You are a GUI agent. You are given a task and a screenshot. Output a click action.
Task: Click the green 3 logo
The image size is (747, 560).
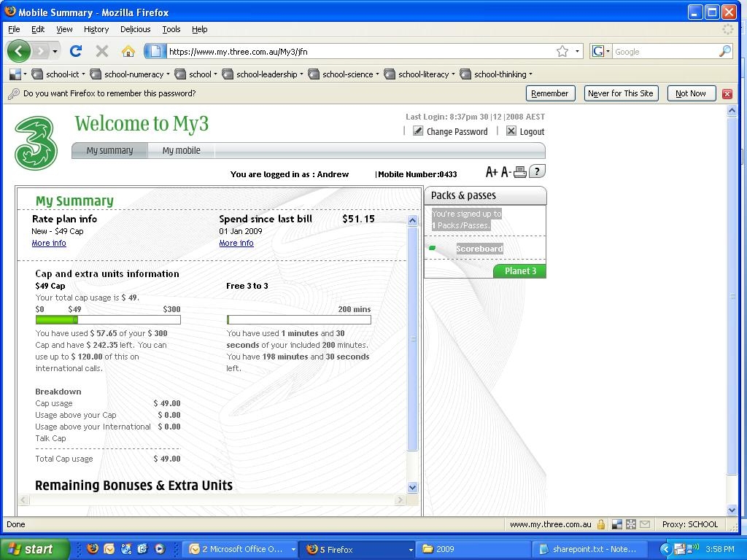[x=36, y=143]
